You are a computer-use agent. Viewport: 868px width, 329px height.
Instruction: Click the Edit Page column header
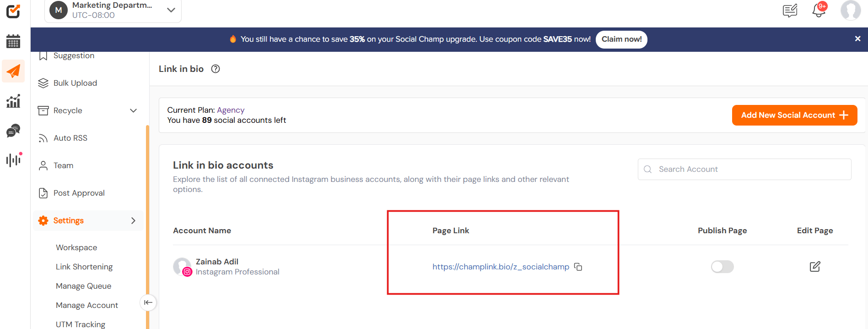click(x=815, y=230)
